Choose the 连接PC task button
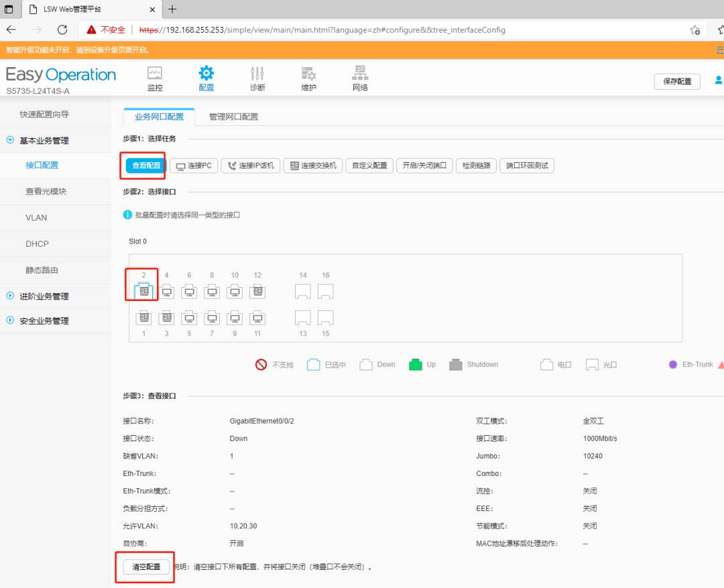724x588 pixels. click(194, 166)
